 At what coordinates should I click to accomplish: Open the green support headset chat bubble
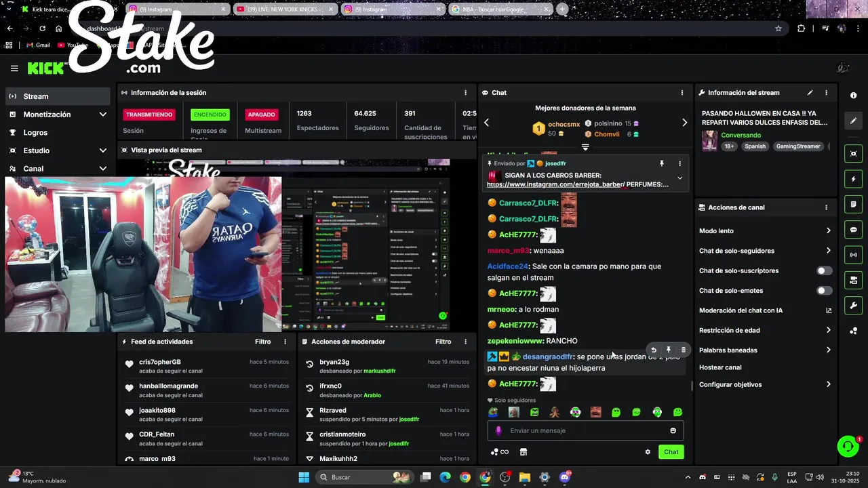coord(848,446)
